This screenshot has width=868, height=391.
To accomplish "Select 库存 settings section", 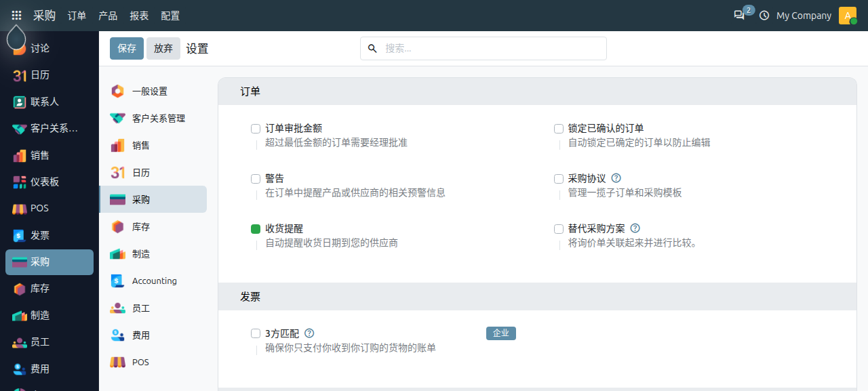I will click(x=153, y=226).
